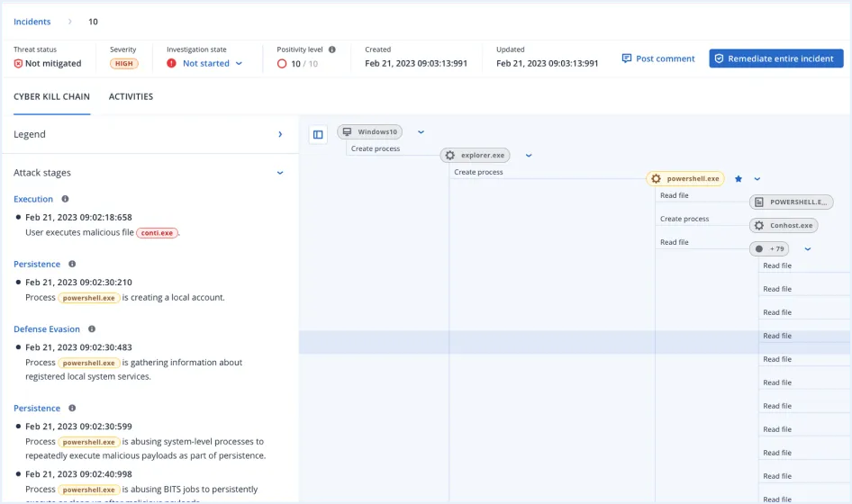Viewport: 852px width, 504px height.
Task: Click Remediate entire incident button
Action: click(x=775, y=58)
